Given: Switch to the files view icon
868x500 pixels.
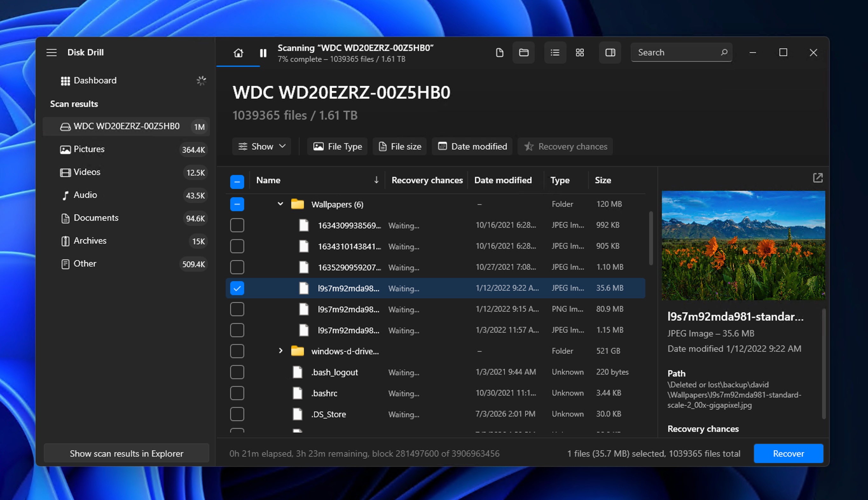Looking at the screenshot, I should point(500,52).
